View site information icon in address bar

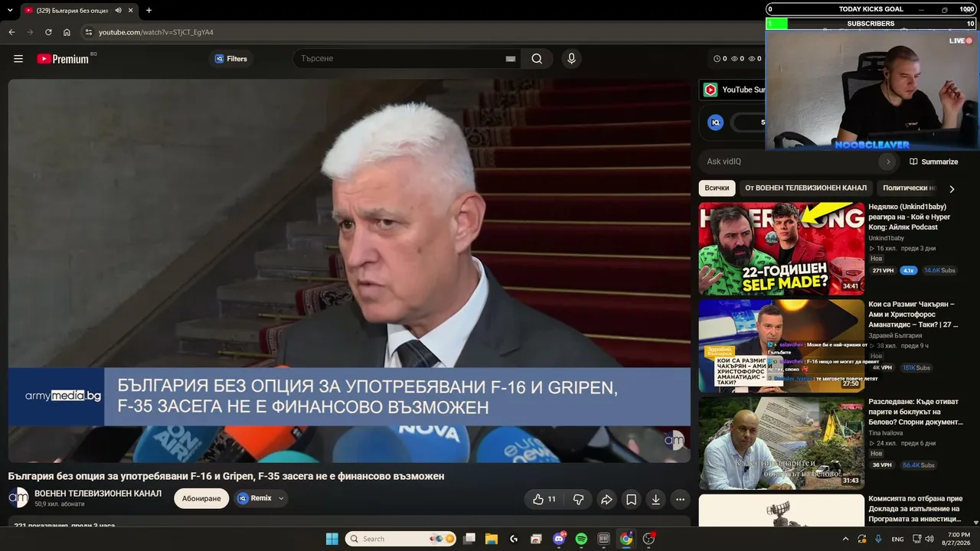pyautogui.click(x=88, y=32)
